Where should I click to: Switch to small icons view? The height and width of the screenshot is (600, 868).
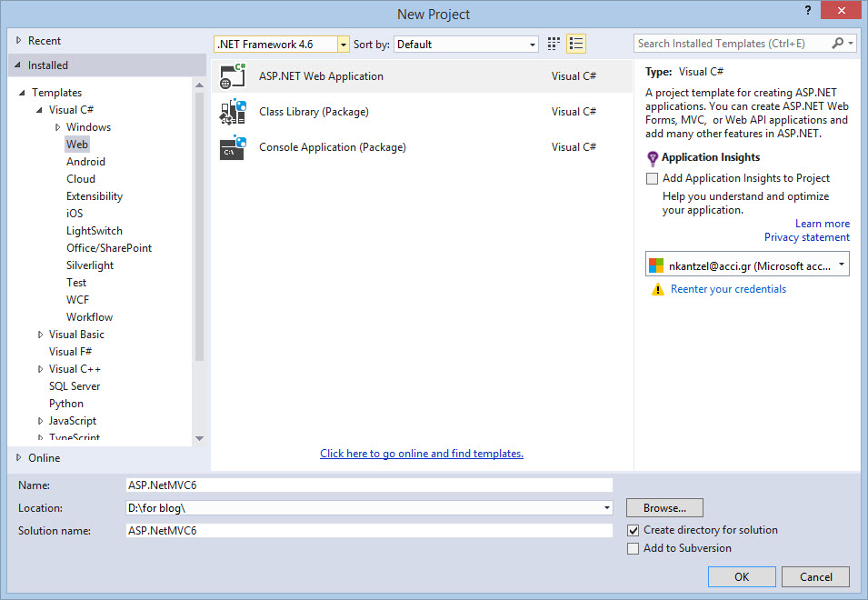coord(554,44)
